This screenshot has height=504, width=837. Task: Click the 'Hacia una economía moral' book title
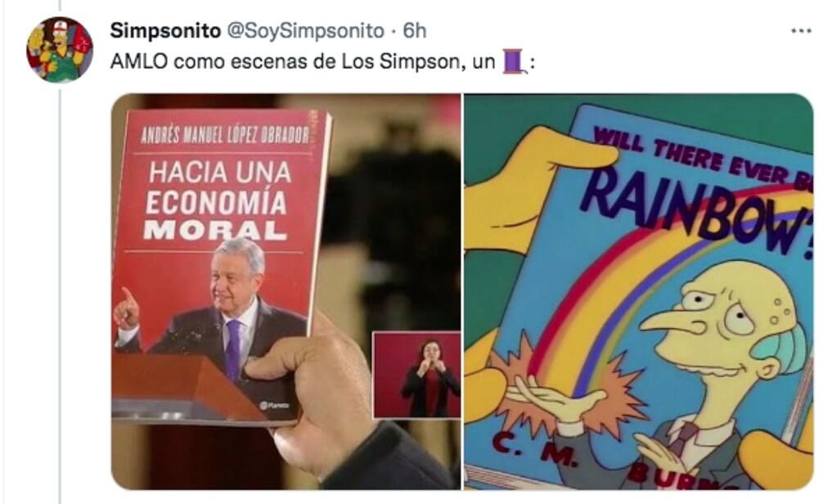click(x=218, y=200)
